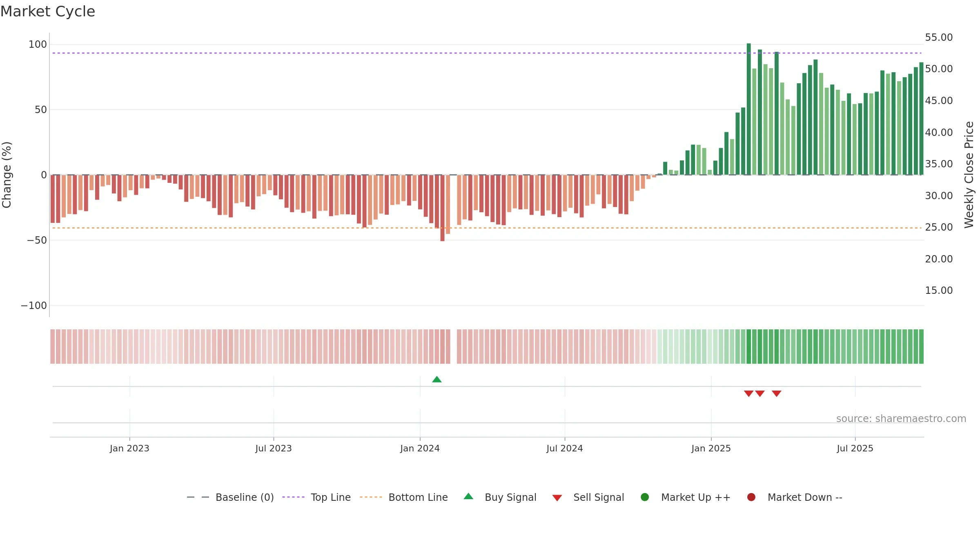Click the Jul 2024 axis label
Screen dimensions: 980x551
click(x=565, y=449)
